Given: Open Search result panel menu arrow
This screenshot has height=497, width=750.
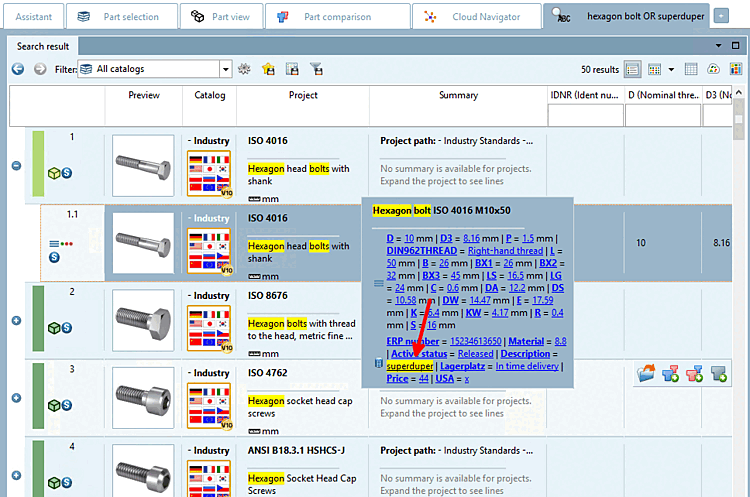Looking at the screenshot, I should 718,46.
